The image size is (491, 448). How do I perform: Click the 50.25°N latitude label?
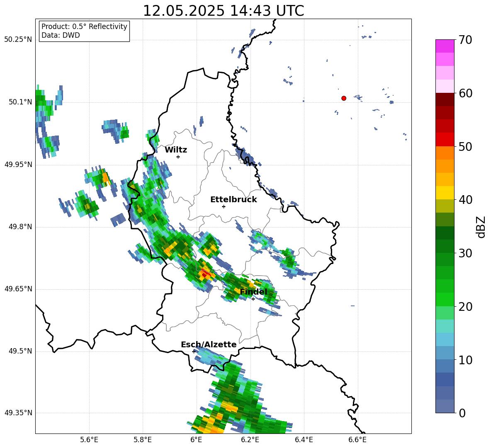[x=18, y=40]
